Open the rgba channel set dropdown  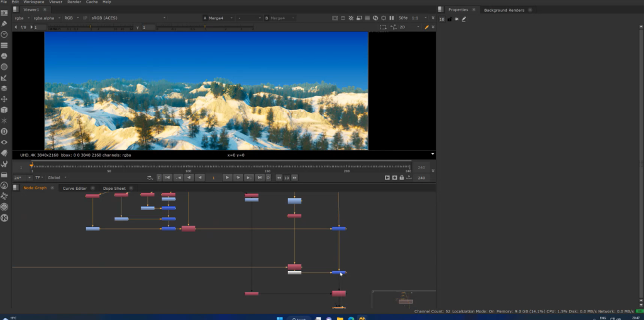click(22, 18)
